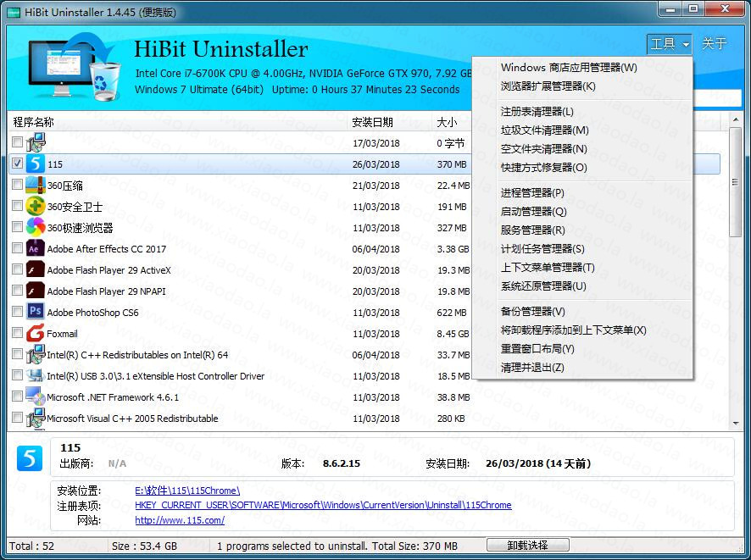Click the title bar app icon

pos(14,12)
